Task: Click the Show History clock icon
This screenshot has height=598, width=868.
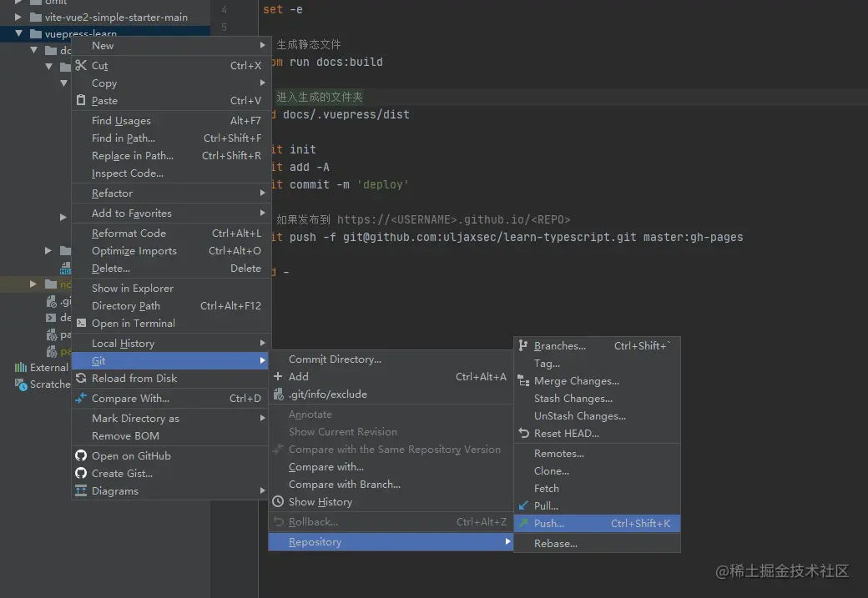Action: click(x=278, y=501)
